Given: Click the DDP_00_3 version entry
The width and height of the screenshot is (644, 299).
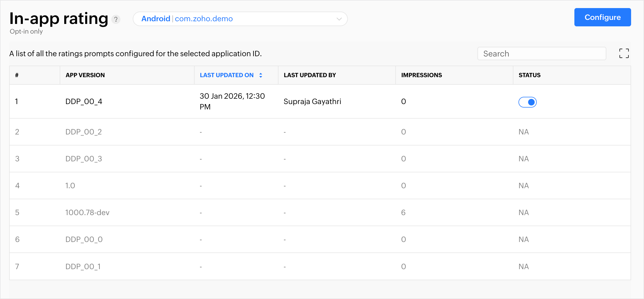Looking at the screenshot, I should pos(84,159).
